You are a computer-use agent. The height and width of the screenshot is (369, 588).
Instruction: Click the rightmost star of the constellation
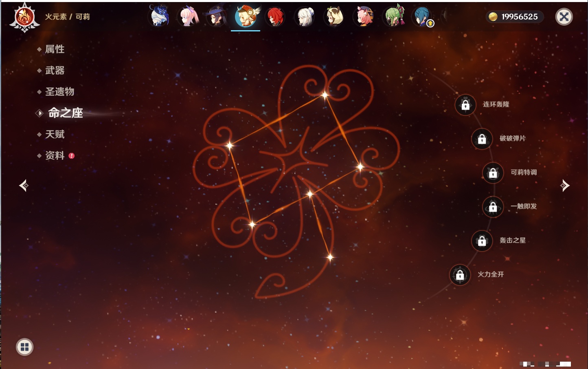[360, 166]
